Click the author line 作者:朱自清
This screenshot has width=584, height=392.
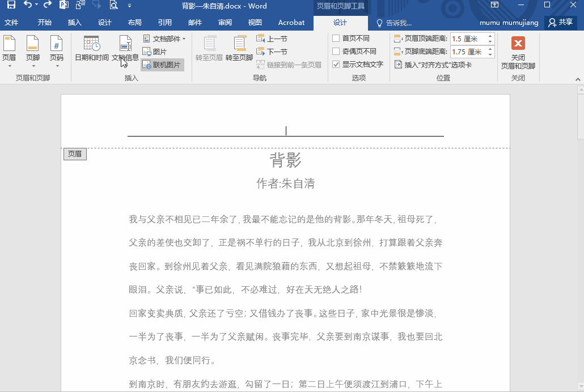(x=285, y=183)
